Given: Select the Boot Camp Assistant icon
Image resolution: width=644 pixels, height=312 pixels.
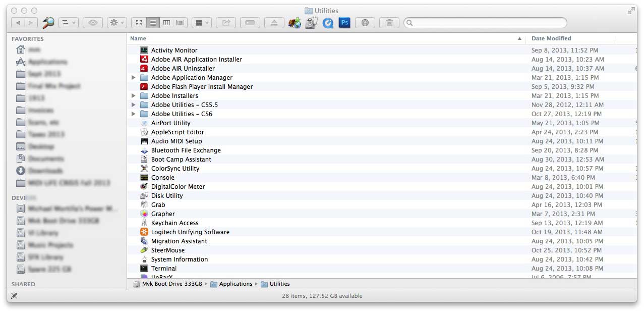Looking at the screenshot, I should [x=144, y=160].
